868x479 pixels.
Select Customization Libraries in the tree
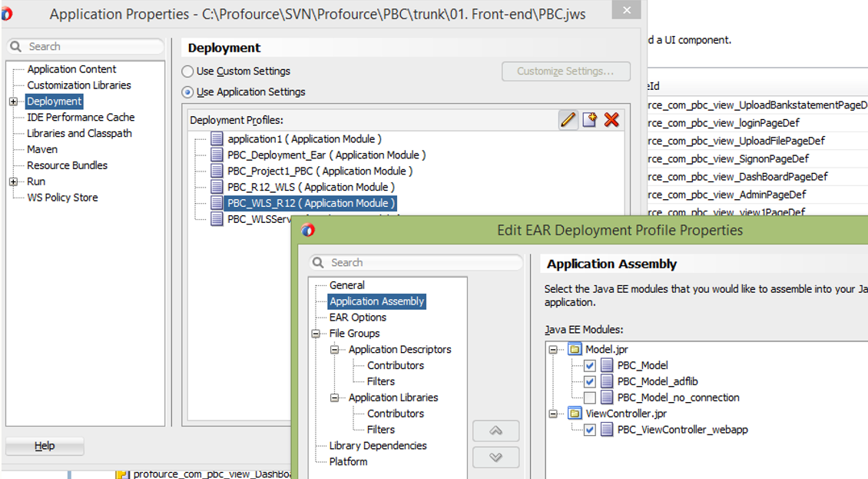tap(79, 85)
